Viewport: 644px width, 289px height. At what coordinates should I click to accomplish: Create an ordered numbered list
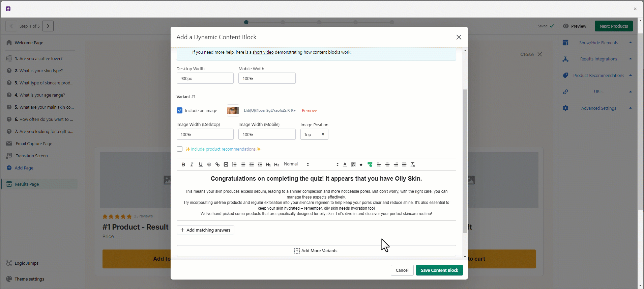234,164
